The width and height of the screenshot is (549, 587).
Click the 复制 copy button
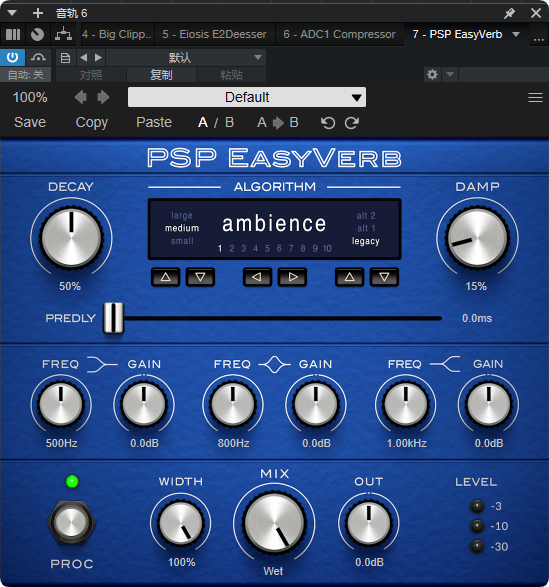pyautogui.click(x=161, y=75)
